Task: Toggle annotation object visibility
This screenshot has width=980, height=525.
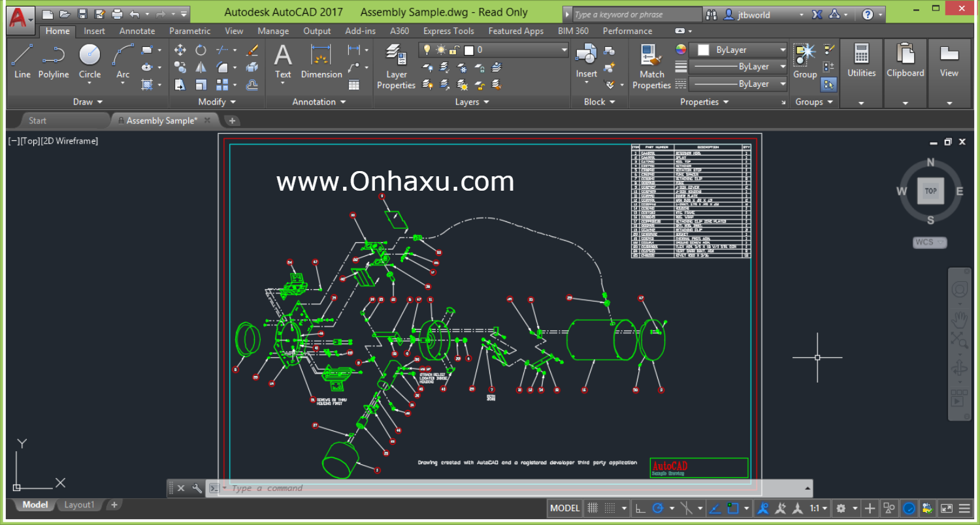Action: coord(763,508)
